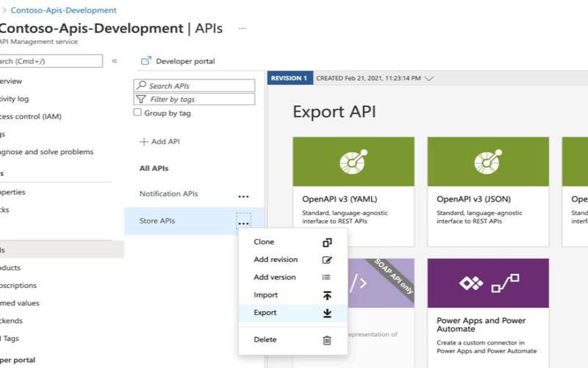Screen dimensions: 588x368
Task: Choose Add version in context menu
Action: pos(293,277)
